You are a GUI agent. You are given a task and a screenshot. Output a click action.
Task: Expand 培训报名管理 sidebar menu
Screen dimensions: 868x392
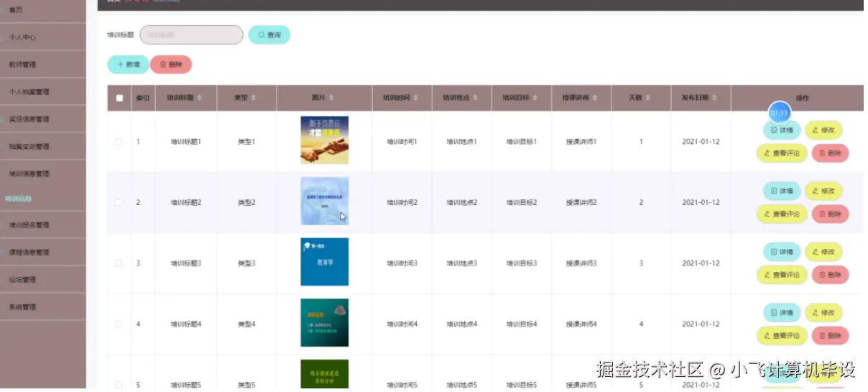(43, 224)
